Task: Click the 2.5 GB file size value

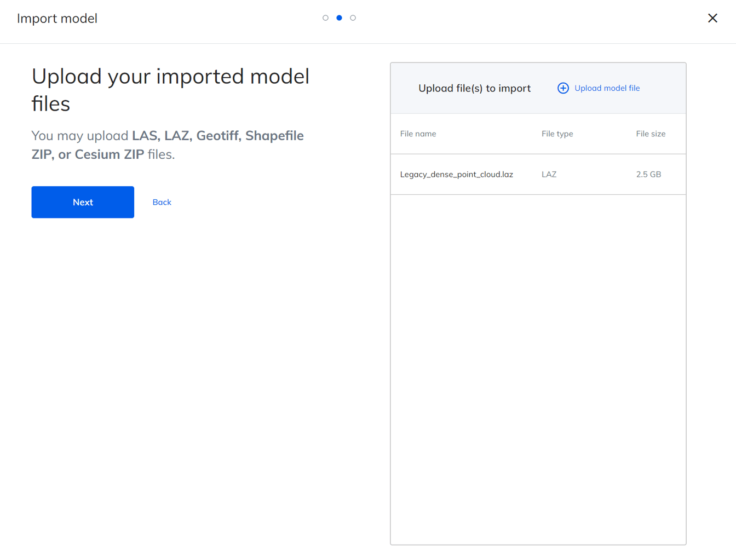Action: 648,174
